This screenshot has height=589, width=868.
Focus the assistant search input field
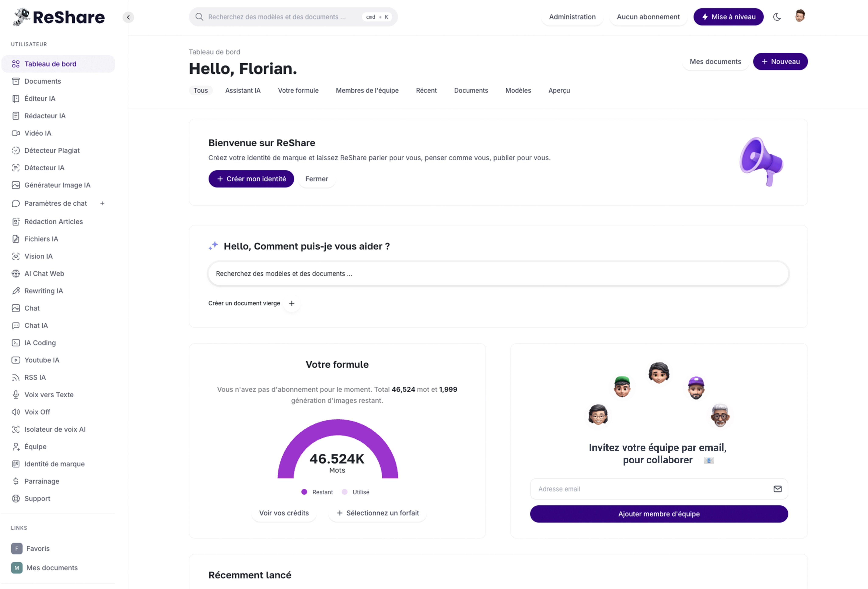498,274
